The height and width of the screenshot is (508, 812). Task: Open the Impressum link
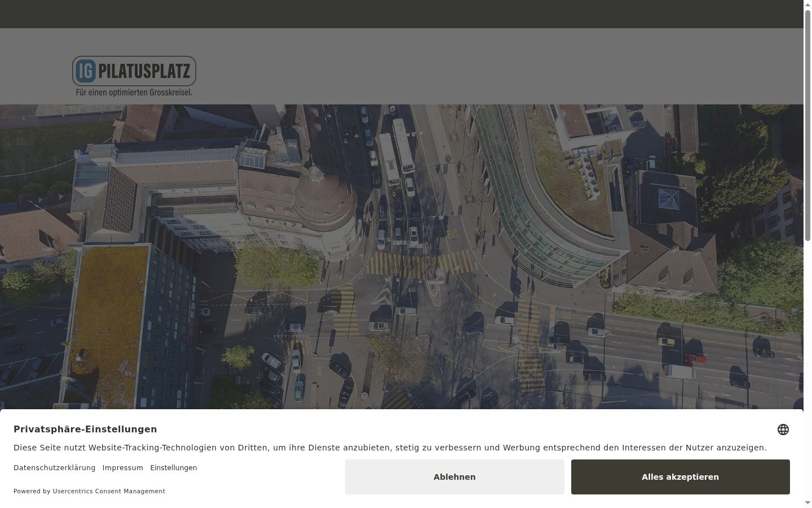[123, 468]
